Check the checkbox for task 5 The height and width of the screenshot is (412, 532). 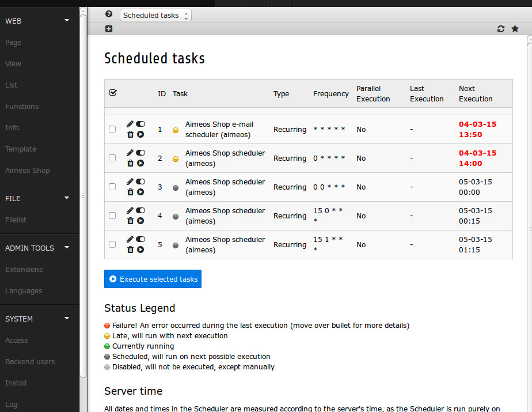click(x=112, y=244)
